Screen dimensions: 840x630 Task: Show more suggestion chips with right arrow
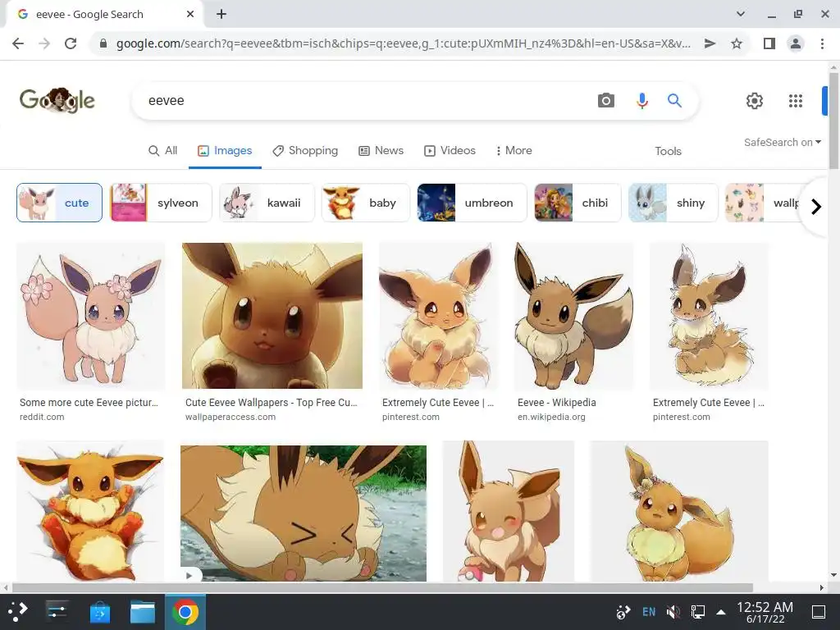point(816,206)
